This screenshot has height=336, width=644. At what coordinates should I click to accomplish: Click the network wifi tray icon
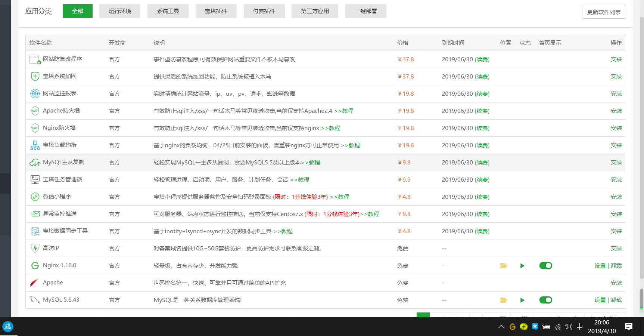point(557,327)
